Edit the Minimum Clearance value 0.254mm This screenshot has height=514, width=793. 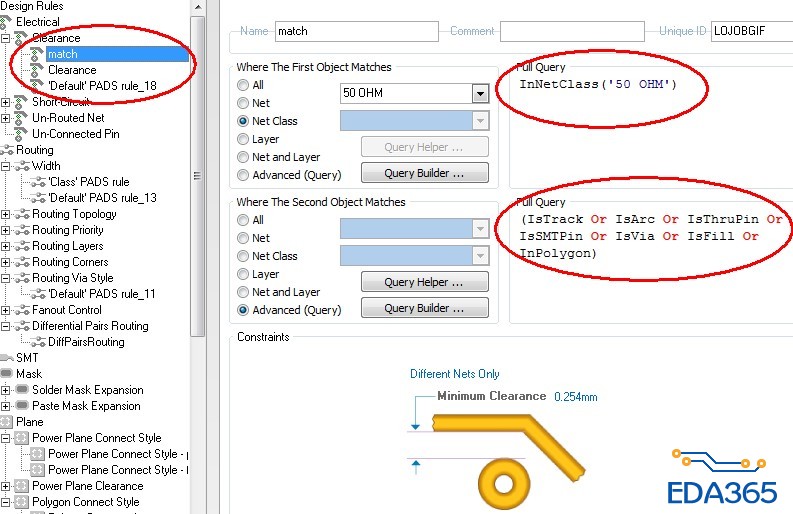(x=576, y=397)
